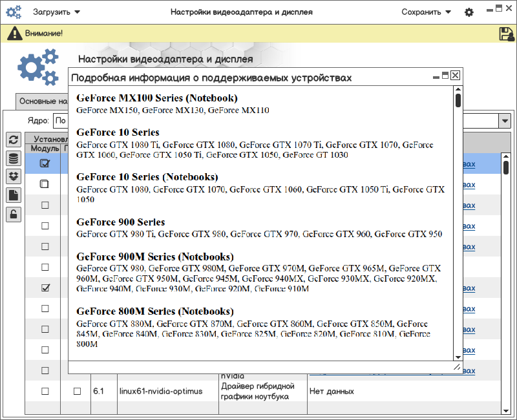The image size is (517, 420).
Task: Click the warning triangle icon beside Внимание
Action: (12, 34)
